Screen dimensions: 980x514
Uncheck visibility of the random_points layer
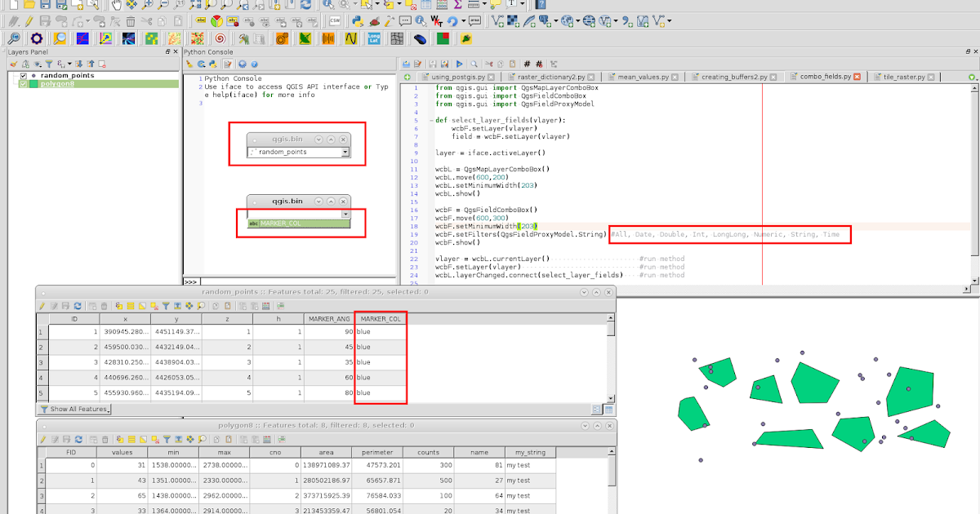[24, 75]
